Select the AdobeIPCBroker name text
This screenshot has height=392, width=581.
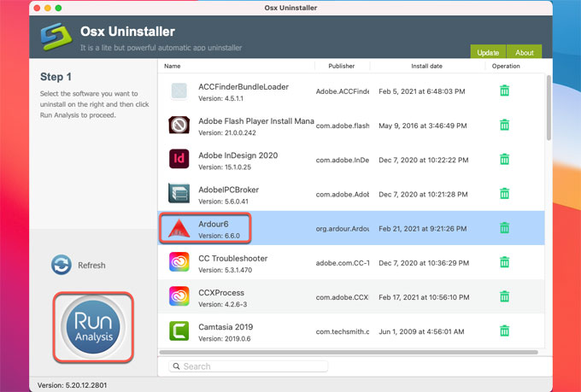coord(228,190)
